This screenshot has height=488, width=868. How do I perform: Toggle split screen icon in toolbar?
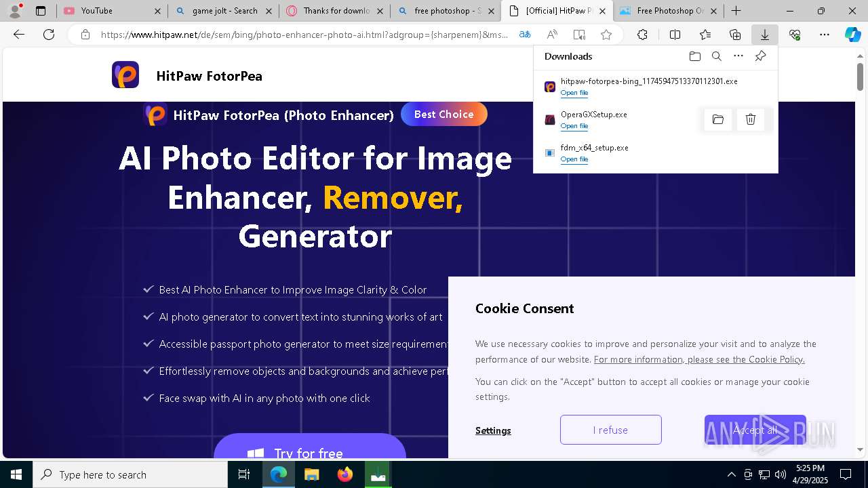pos(675,35)
